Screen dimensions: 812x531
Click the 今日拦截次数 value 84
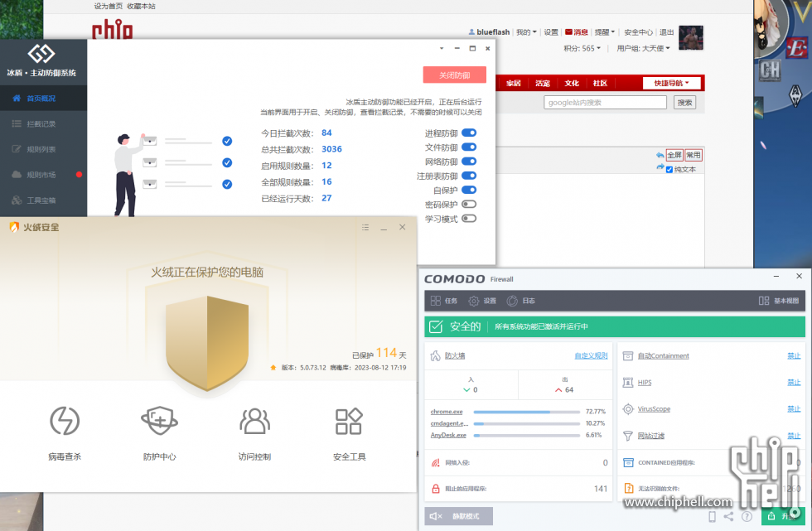tap(326, 133)
